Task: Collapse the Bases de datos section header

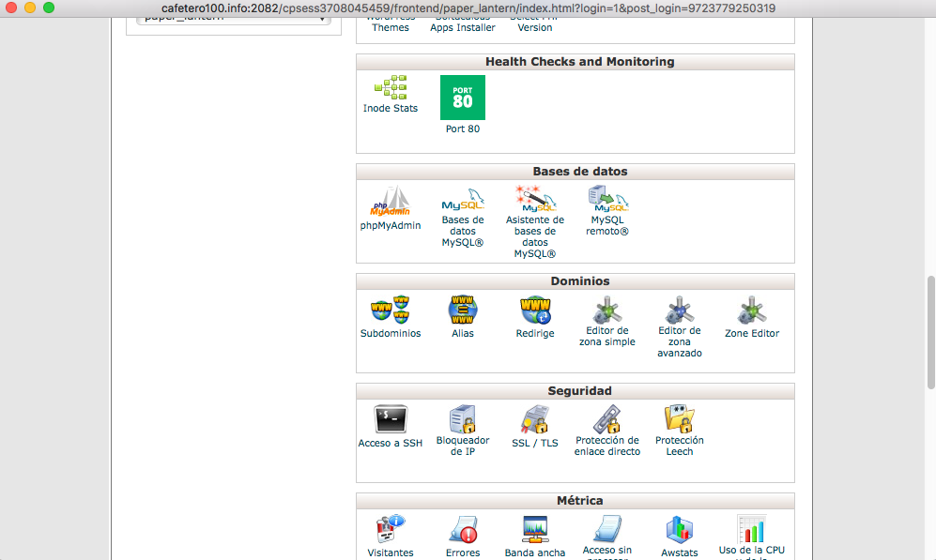Action: tap(575, 172)
